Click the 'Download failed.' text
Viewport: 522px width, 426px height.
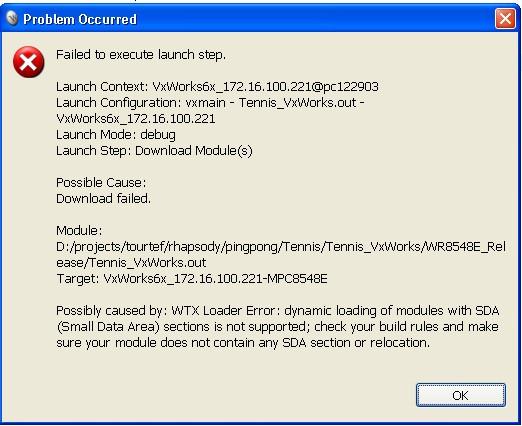(103, 199)
